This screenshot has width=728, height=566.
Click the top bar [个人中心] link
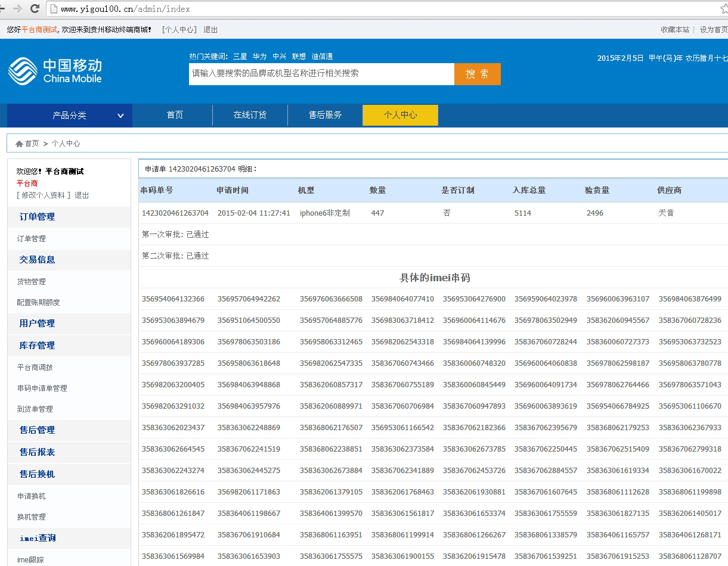pos(179,30)
